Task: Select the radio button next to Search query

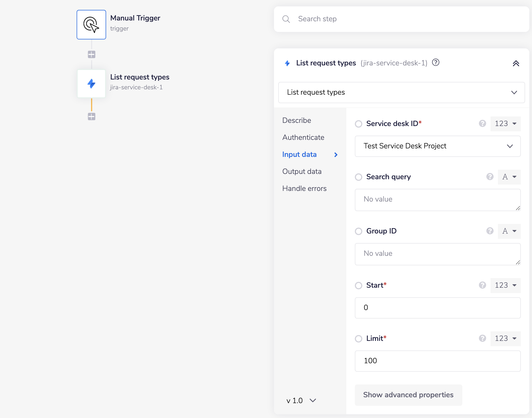Action: 359,177
